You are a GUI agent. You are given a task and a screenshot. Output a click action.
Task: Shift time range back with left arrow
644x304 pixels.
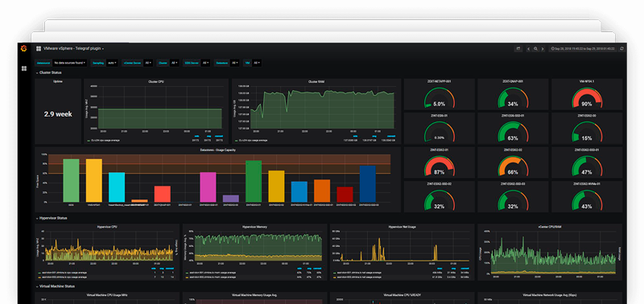529,48
